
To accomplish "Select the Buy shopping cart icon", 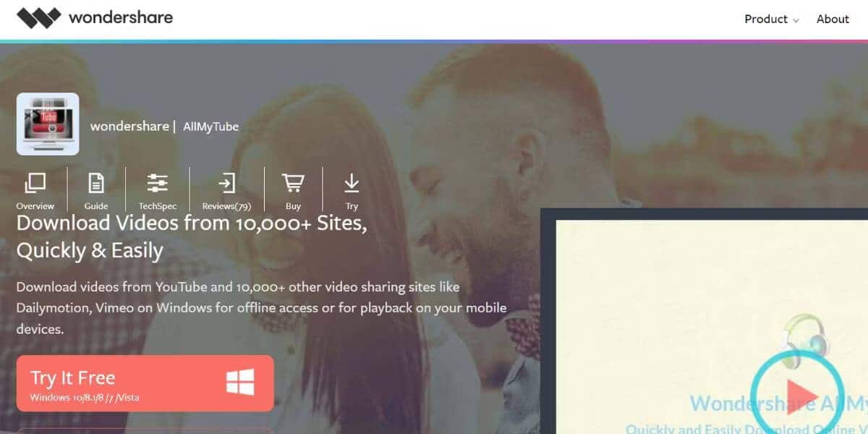I will click(293, 183).
